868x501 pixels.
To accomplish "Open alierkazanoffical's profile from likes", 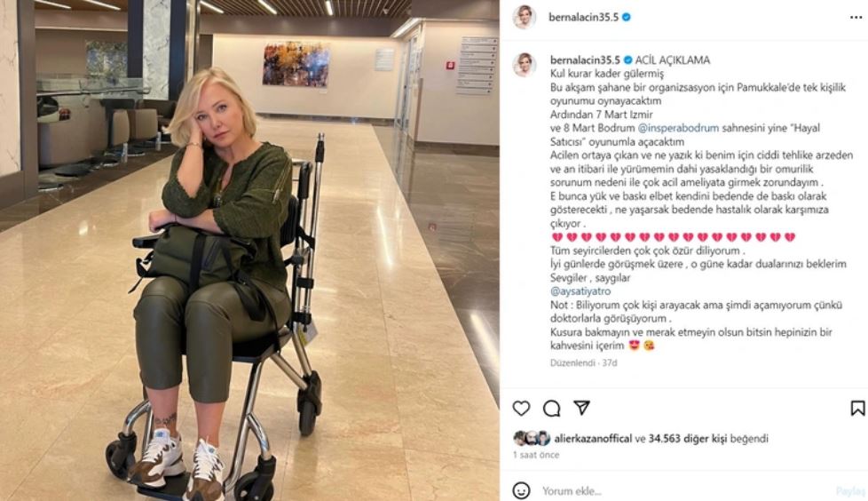I will (593, 439).
